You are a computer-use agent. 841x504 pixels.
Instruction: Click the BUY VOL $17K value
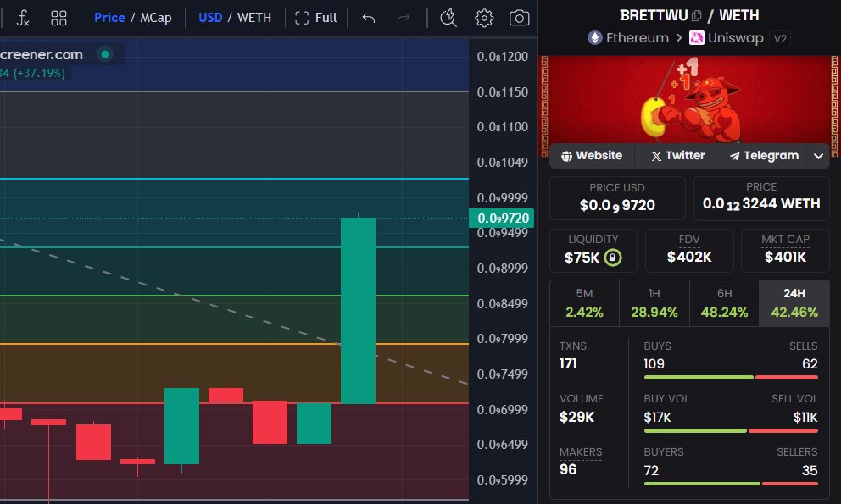(657, 417)
